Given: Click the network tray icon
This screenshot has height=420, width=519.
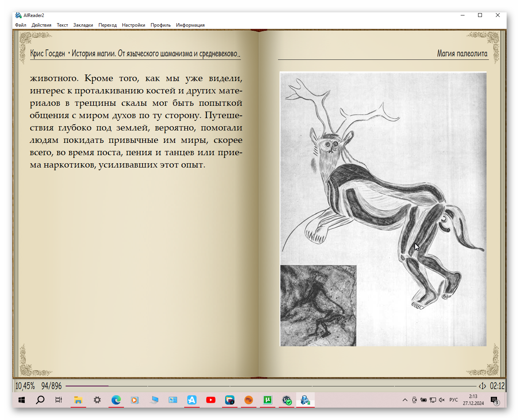Looking at the screenshot, I should 432,400.
